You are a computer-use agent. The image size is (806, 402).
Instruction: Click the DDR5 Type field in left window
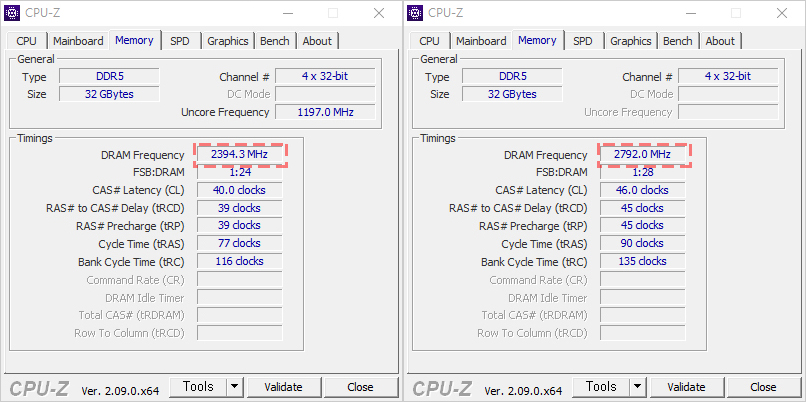point(109,77)
